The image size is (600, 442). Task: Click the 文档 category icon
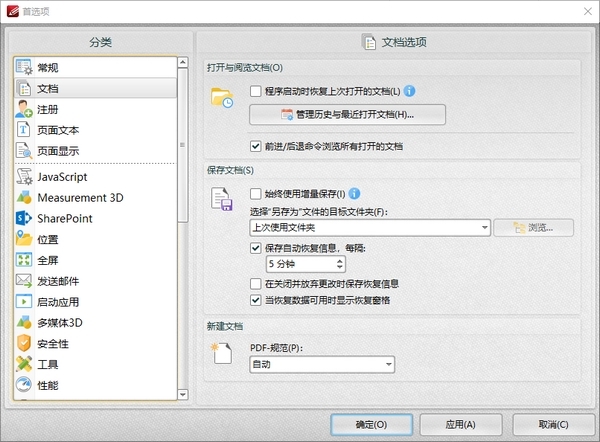[24, 88]
